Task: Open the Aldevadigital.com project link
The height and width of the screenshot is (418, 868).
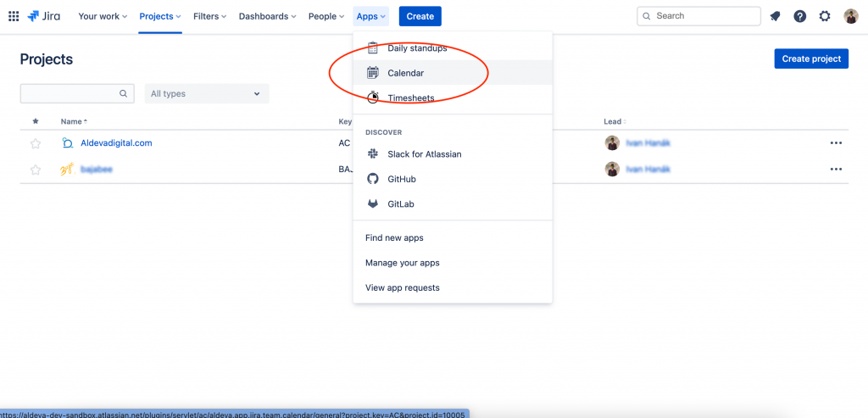Action: tap(116, 142)
